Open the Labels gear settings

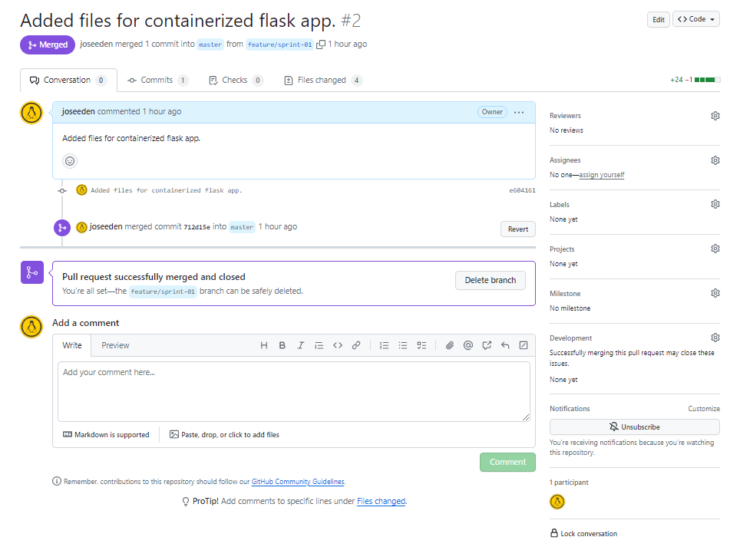[715, 204]
